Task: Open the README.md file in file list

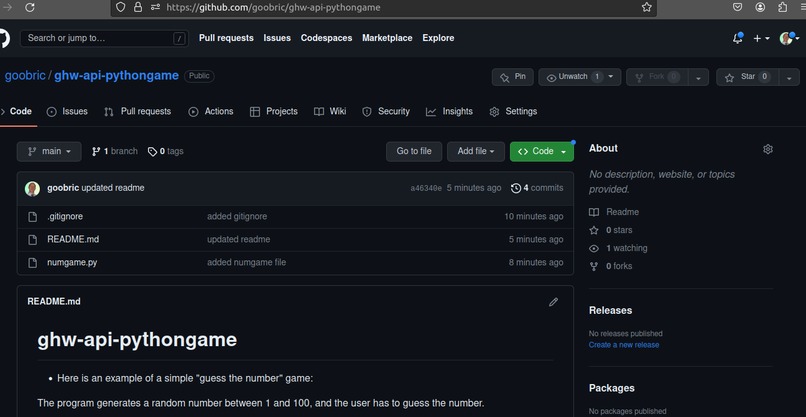Action: tap(73, 240)
